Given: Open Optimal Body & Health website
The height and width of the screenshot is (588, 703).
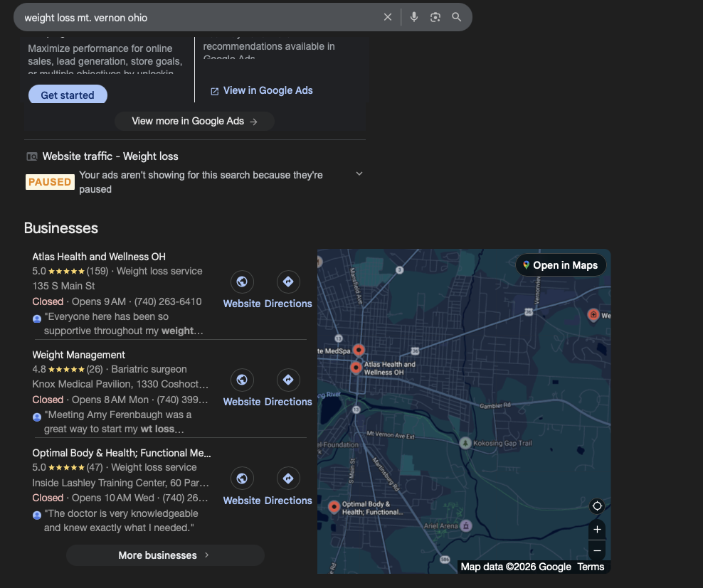Looking at the screenshot, I should (242, 479).
